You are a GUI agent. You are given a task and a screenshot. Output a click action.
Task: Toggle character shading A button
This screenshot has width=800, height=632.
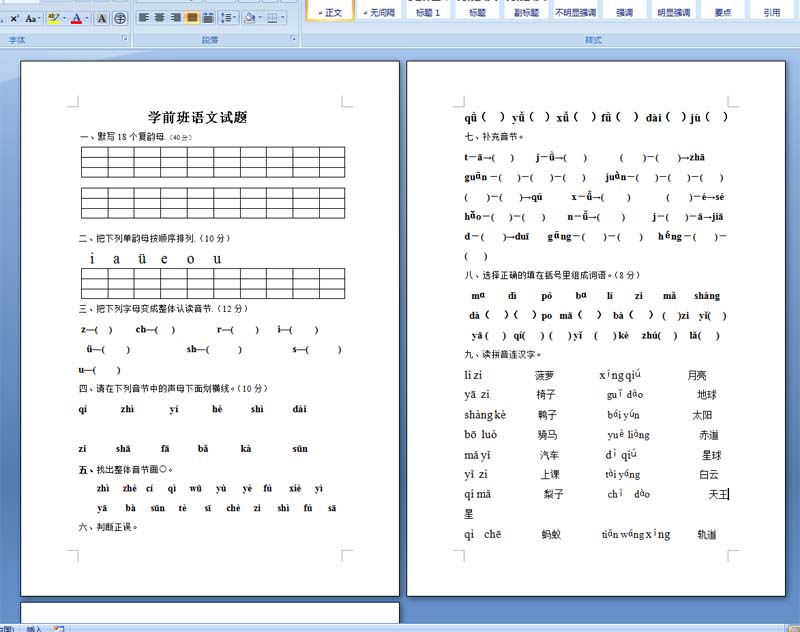(102, 19)
